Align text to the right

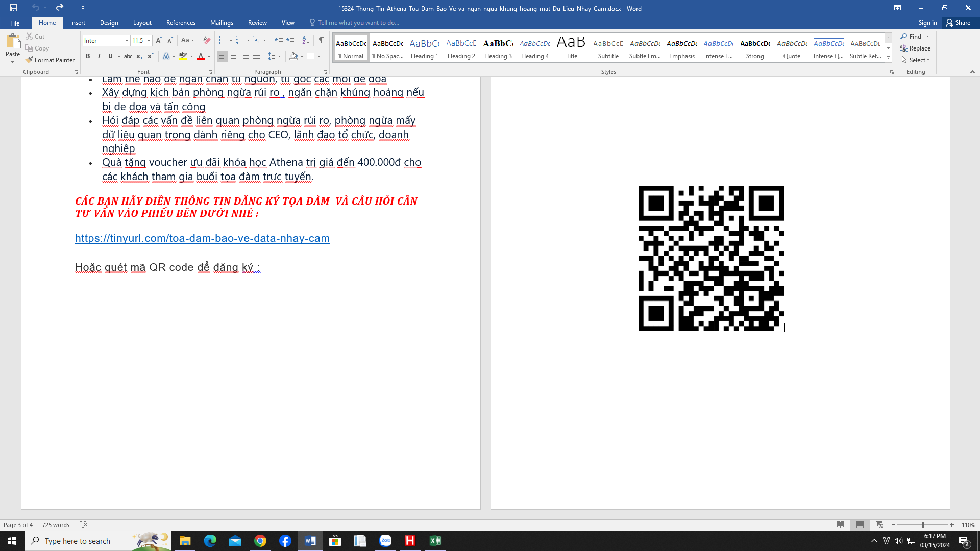click(245, 56)
